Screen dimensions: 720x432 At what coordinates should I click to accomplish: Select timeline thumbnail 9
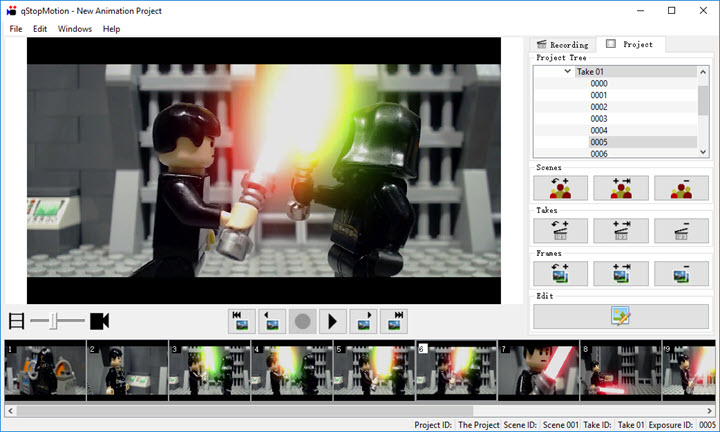pyautogui.click(x=689, y=370)
